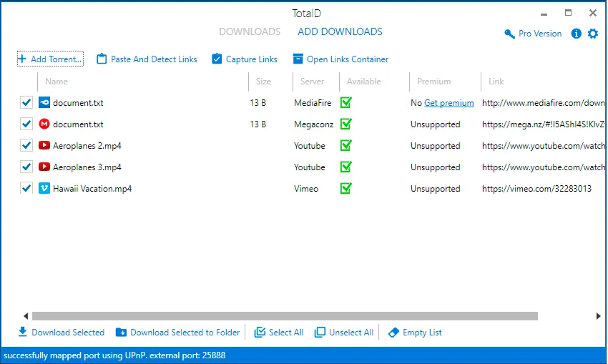Uncheck the Aeroplanes 3.mp4 checkbox
608x364 pixels.
[x=26, y=167]
